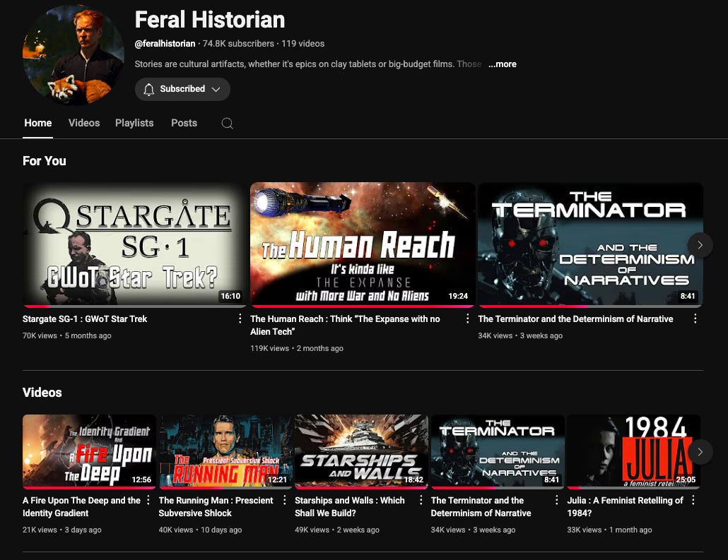Click the 119K views 2 months ago text
This screenshot has height=560, width=728.
297,348
